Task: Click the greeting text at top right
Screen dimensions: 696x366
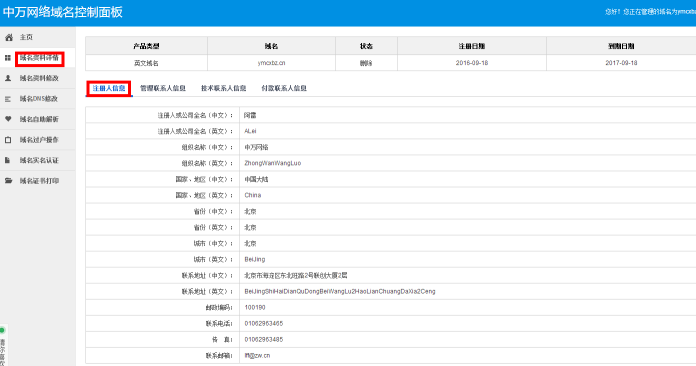Action: point(650,12)
